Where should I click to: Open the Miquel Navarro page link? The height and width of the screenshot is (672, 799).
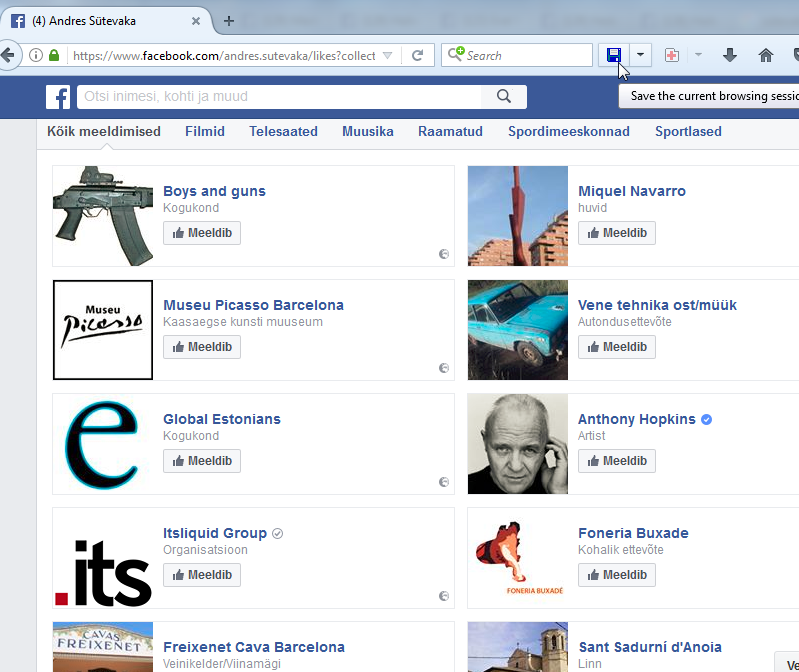point(632,191)
